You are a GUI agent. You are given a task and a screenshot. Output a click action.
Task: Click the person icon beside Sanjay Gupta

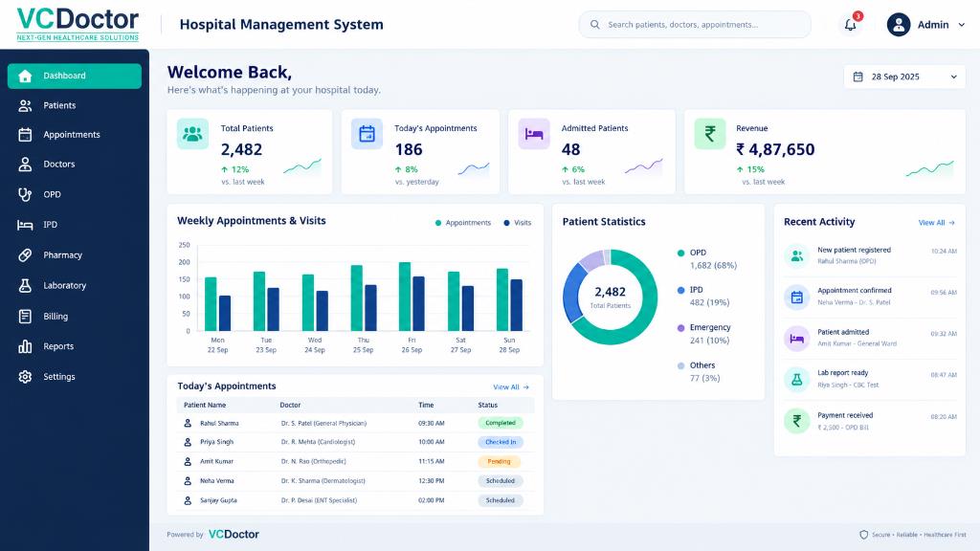pyautogui.click(x=188, y=500)
